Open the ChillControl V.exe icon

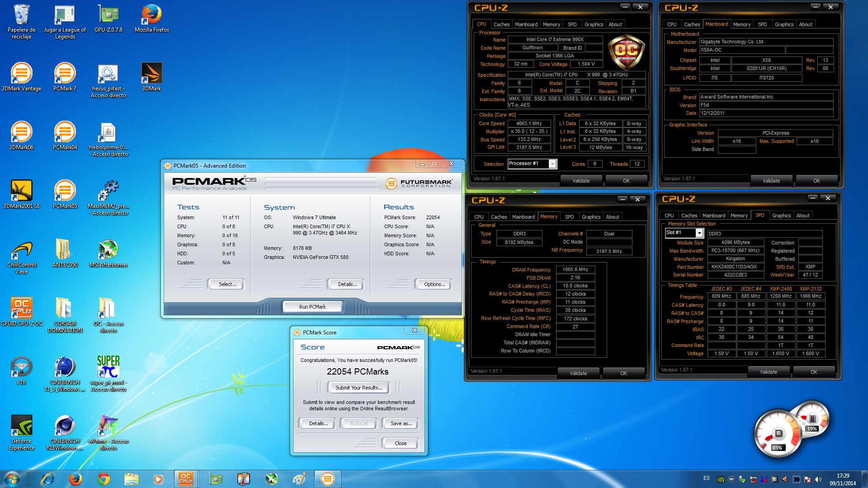[x=21, y=257]
